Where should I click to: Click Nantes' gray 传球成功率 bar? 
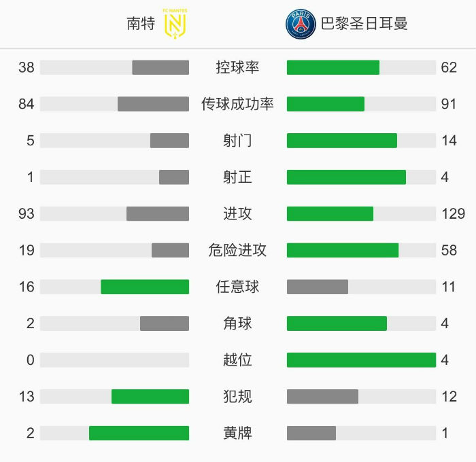pyautogui.click(x=153, y=104)
